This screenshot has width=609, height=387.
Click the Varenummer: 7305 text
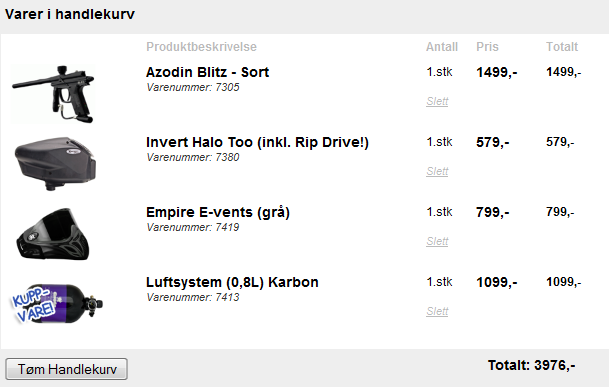(193, 87)
